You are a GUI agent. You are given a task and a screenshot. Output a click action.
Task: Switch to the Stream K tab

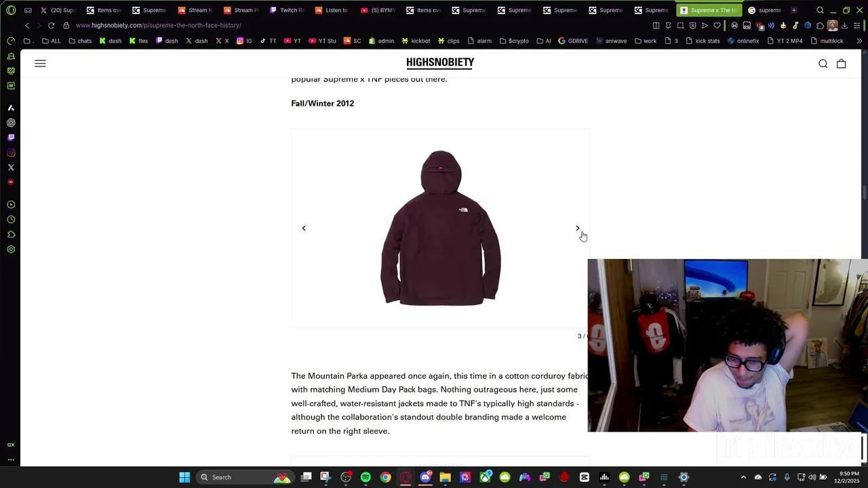click(196, 10)
